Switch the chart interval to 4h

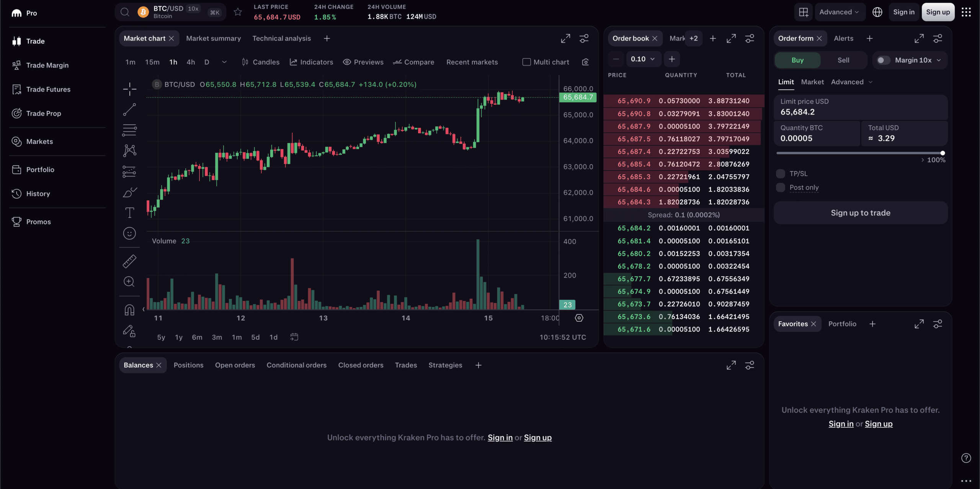[191, 62]
